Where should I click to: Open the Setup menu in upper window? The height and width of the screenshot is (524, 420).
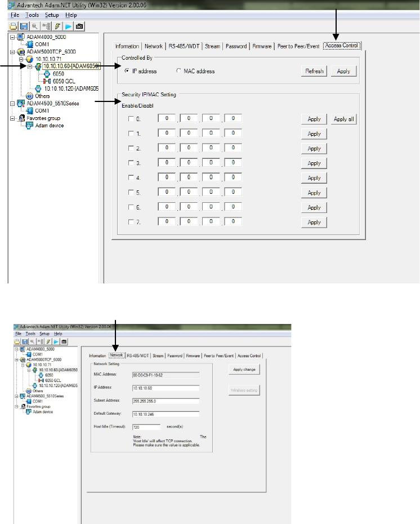click(x=52, y=15)
